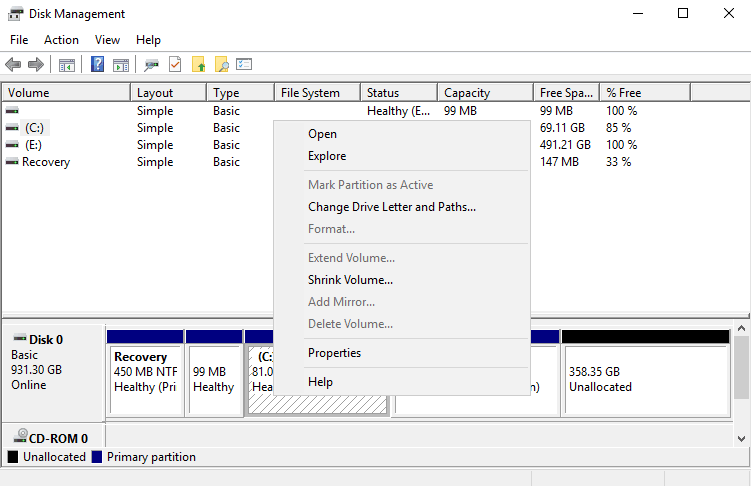Click the Simple layout cell in E: row
The width and height of the screenshot is (751, 486).
click(x=155, y=145)
